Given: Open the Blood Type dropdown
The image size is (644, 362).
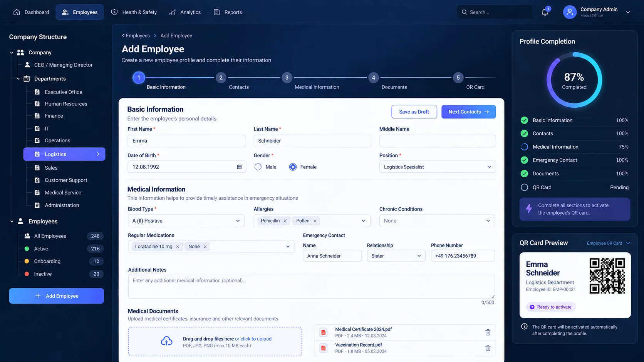Looking at the screenshot, I should (x=186, y=221).
